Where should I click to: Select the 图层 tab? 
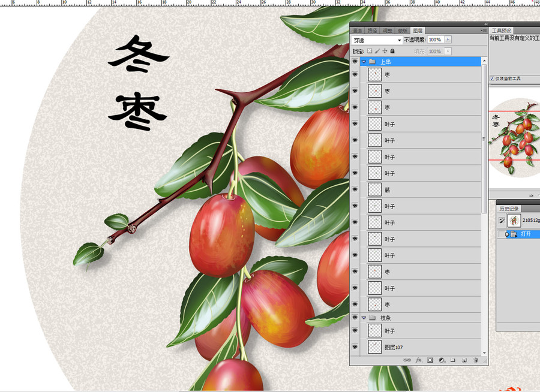[418, 31]
